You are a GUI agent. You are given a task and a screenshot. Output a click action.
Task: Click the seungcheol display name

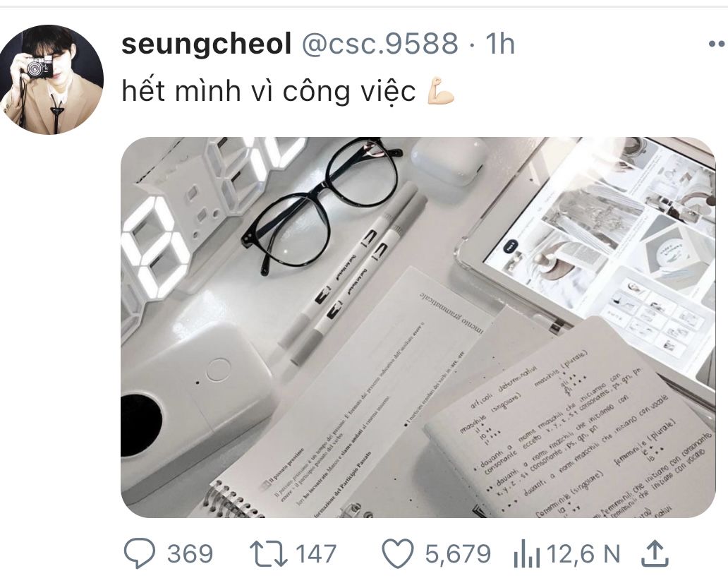pos(206,44)
